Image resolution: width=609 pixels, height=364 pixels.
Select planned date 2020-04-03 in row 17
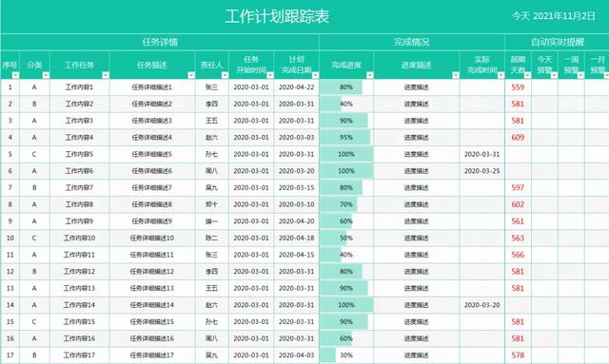296,355
